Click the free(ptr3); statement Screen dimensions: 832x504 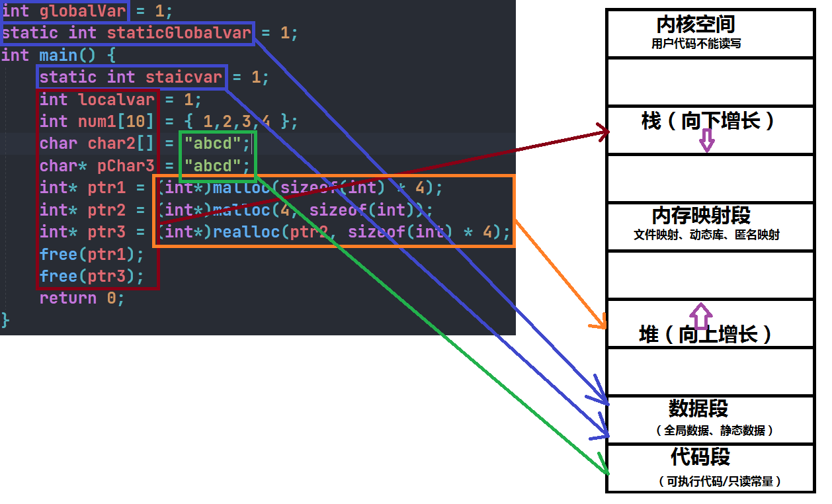[x=91, y=276]
